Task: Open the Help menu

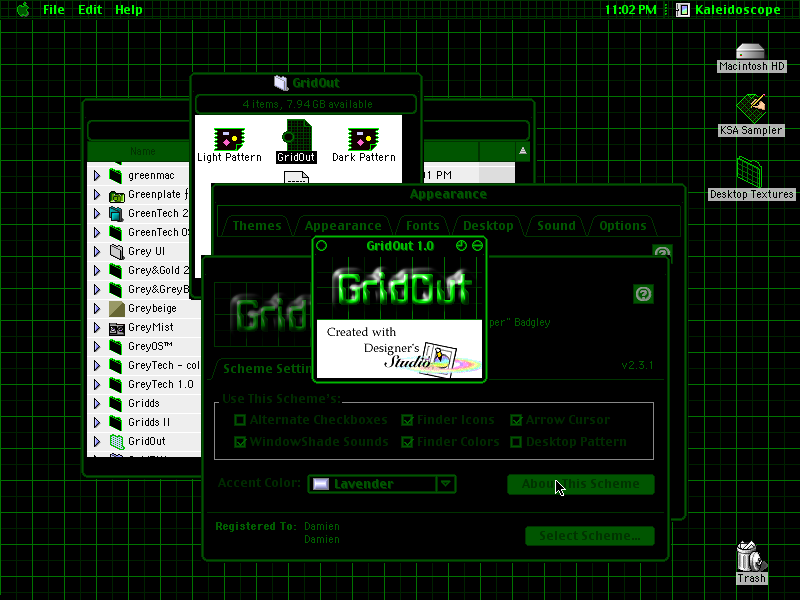Action: (129, 9)
